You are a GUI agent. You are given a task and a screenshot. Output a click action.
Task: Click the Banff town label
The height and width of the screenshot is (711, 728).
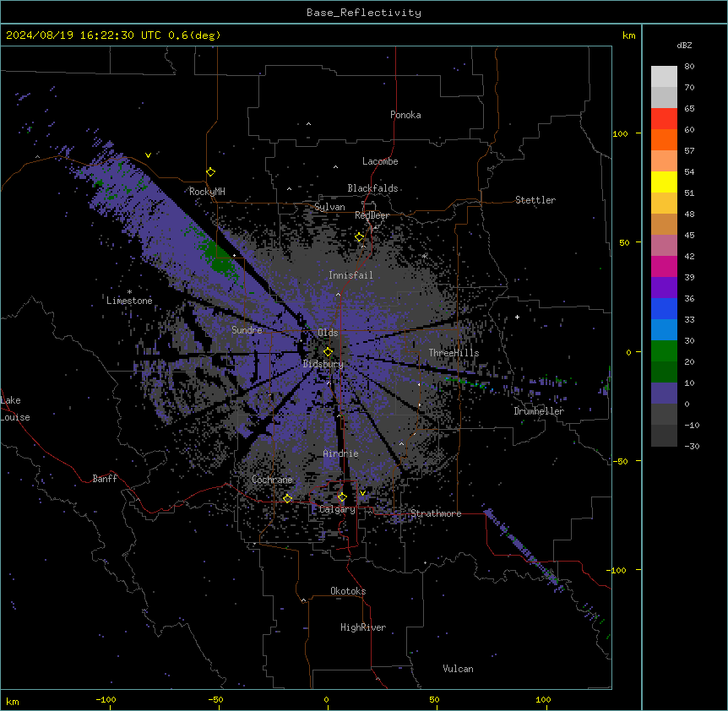105,479
